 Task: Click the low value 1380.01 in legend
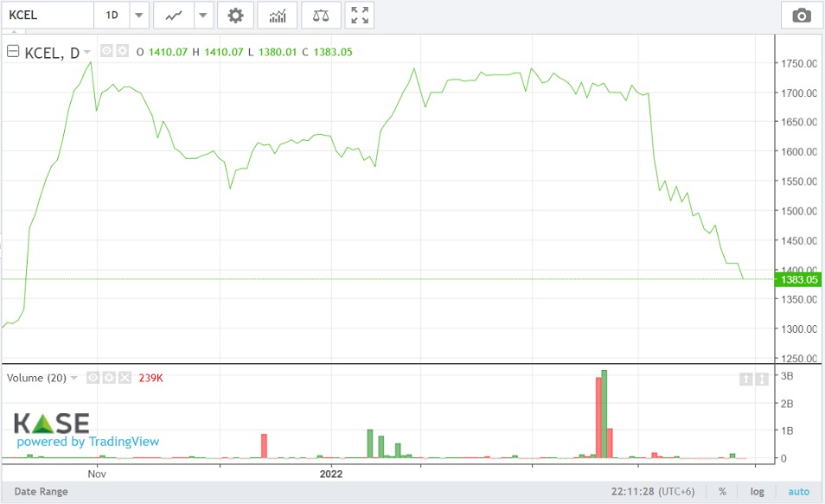(x=278, y=52)
